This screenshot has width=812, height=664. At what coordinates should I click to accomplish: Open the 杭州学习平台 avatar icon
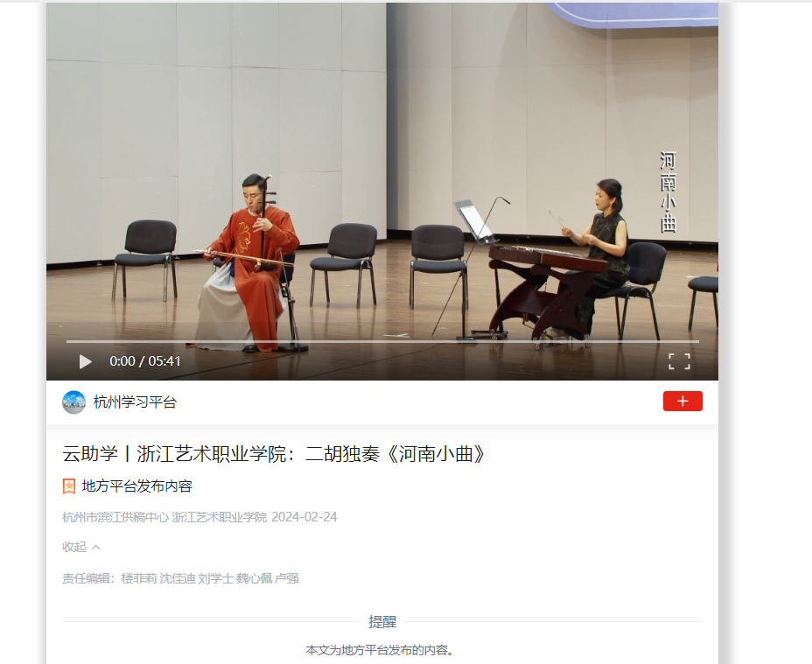click(74, 402)
